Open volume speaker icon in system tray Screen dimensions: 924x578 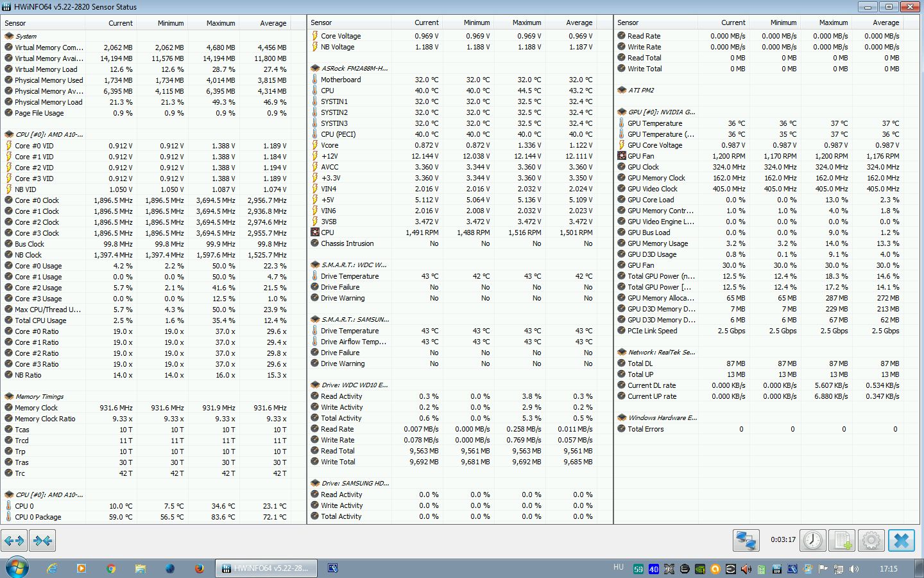pos(854,569)
